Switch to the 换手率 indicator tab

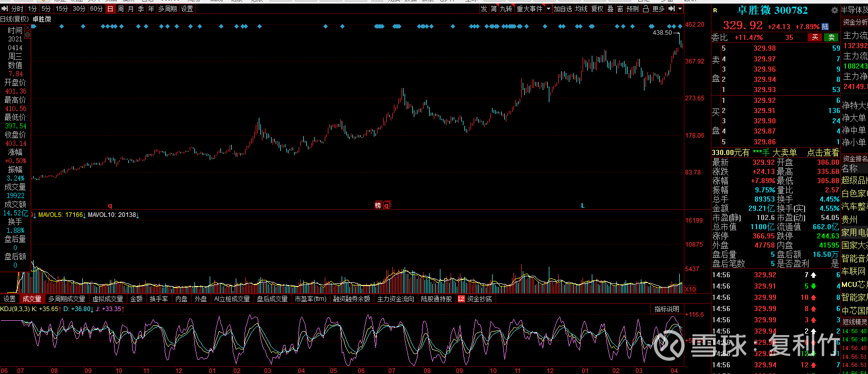point(159,299)
